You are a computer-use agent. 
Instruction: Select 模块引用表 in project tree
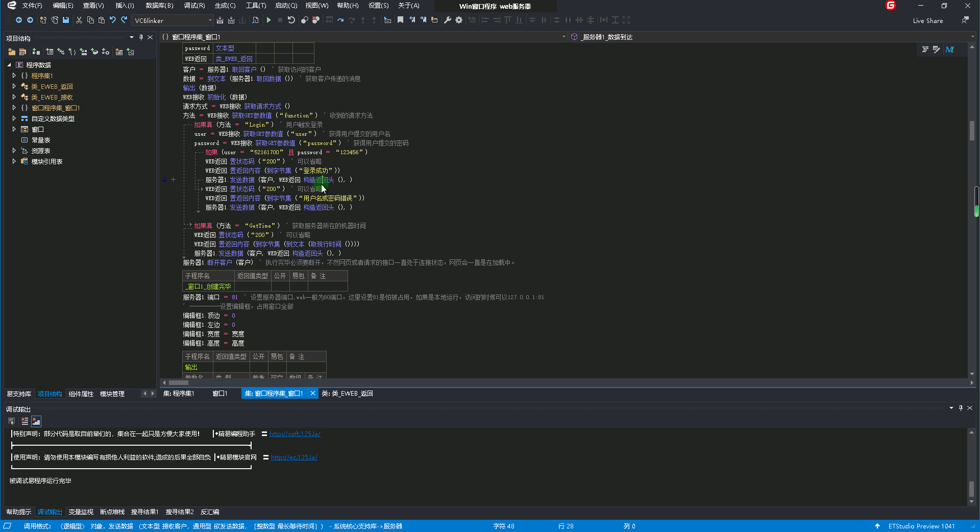(x=47, y=161)
